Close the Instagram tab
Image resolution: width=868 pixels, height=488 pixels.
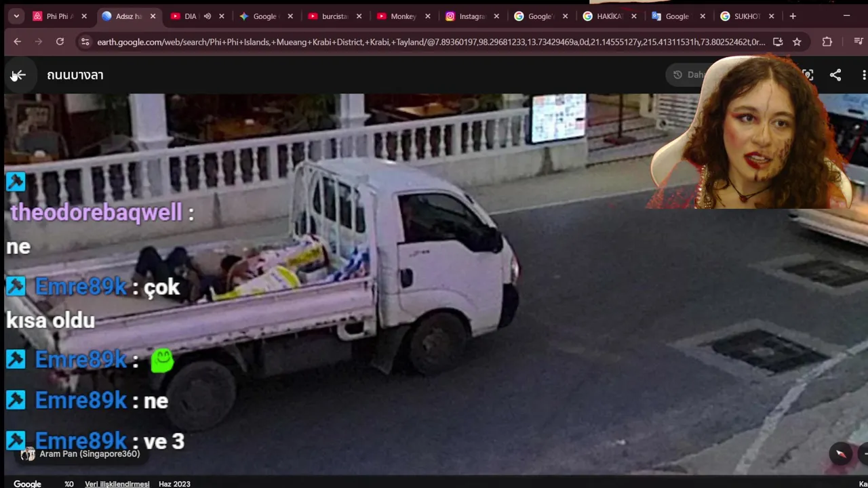click(496, 16)
